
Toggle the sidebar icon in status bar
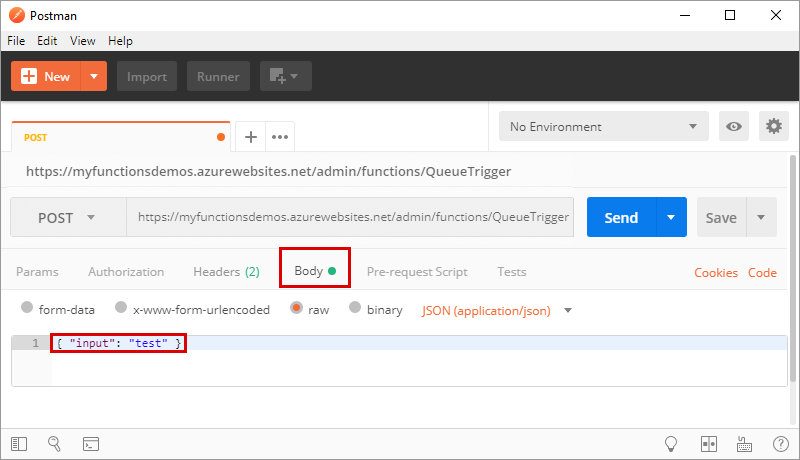click(x=19, y=444)
